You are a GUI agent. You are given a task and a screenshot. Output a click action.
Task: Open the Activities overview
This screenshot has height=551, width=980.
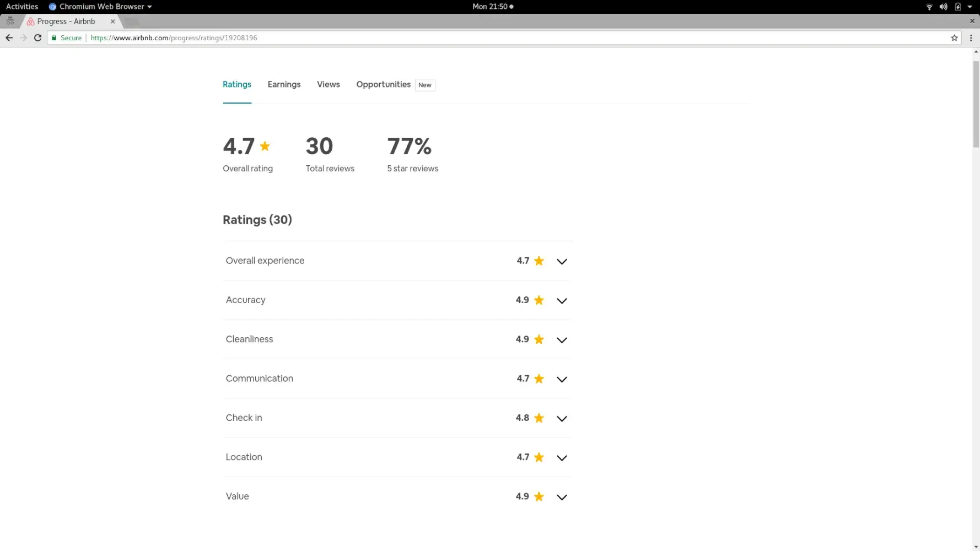tap(22, 7)
